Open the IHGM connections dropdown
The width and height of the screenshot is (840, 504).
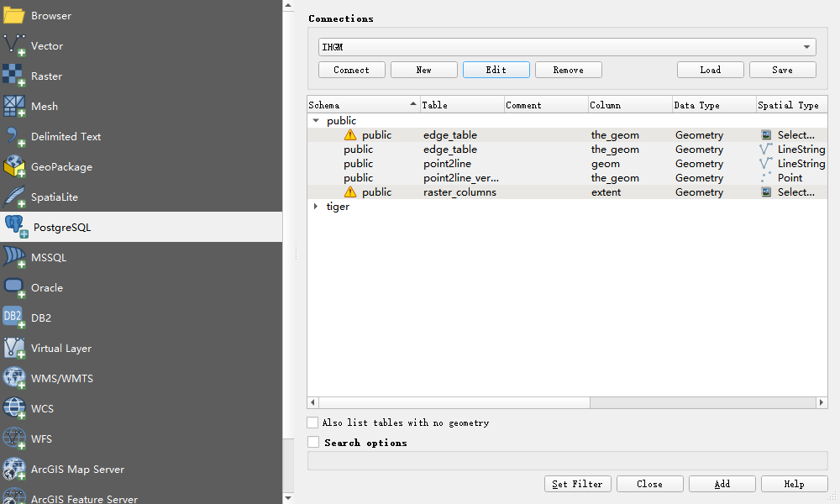pyautogui.click(x=567, y=47)
